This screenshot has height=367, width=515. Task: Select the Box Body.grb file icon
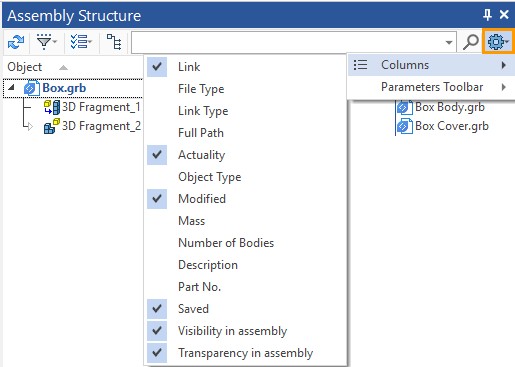pyautogui.click(x=404, y=107)
